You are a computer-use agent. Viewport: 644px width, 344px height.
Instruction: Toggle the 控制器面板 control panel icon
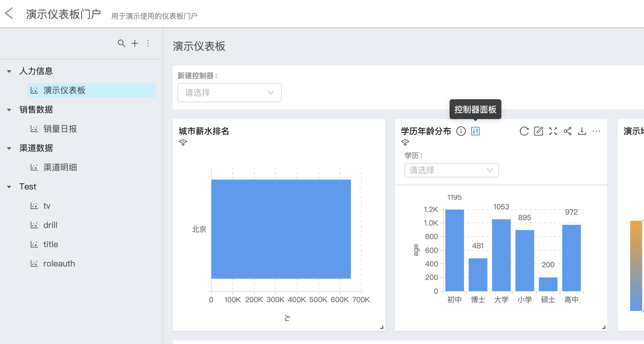tap(475, 131)
